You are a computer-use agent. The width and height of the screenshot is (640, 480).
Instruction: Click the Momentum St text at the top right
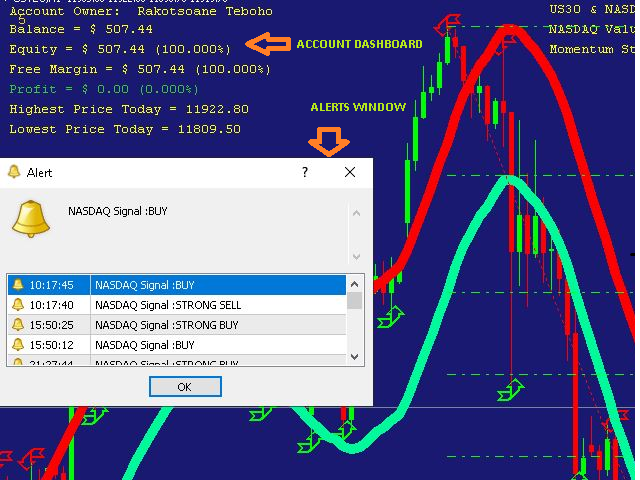592,49
